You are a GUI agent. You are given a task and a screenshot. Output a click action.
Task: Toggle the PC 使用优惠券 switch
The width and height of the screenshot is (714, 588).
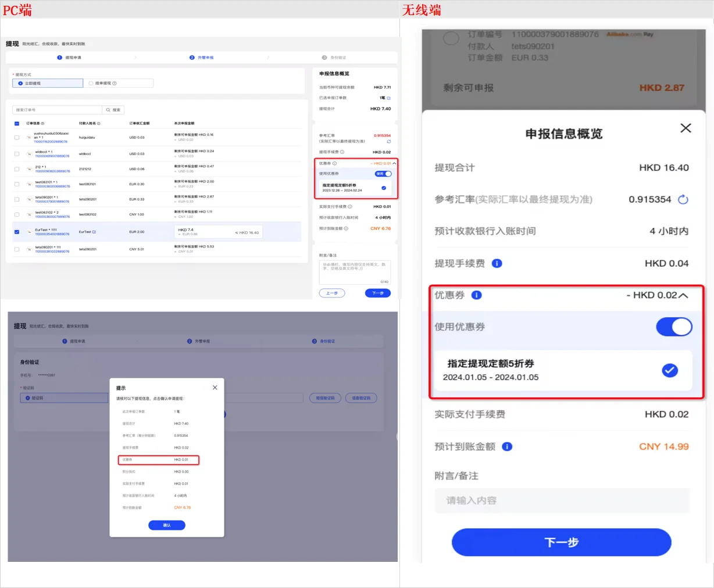tap(384, 174)
